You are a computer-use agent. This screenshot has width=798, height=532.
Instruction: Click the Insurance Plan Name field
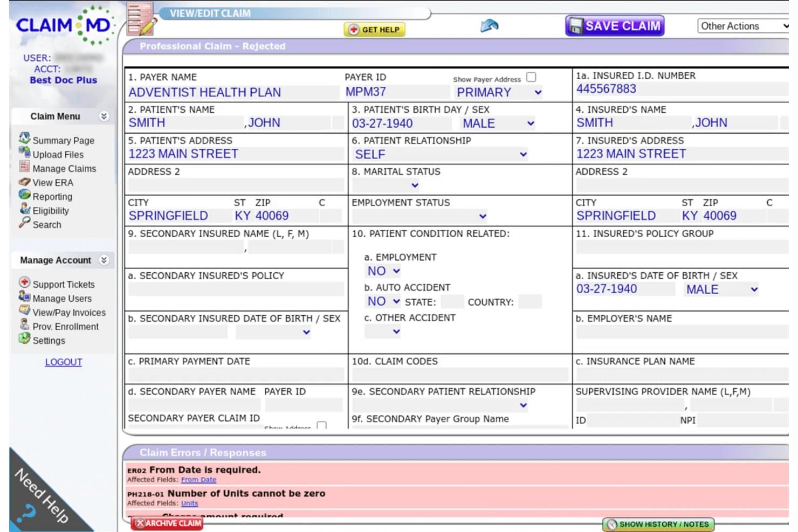click(682, 375)
